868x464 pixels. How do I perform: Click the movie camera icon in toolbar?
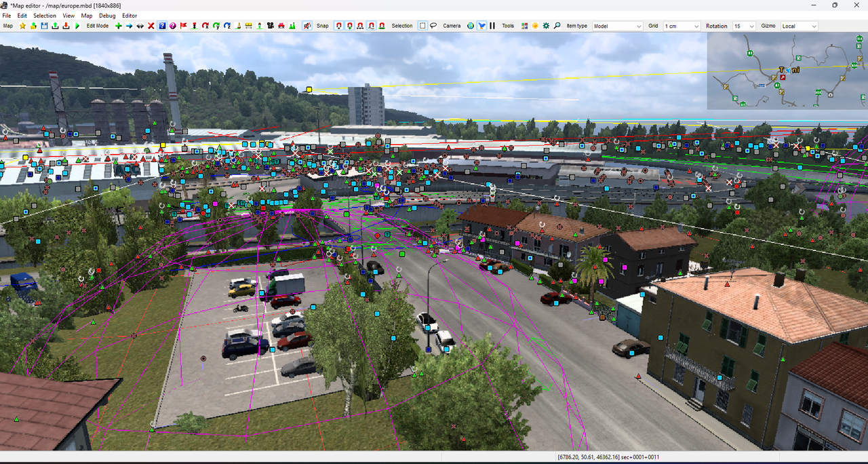(271, 26)
